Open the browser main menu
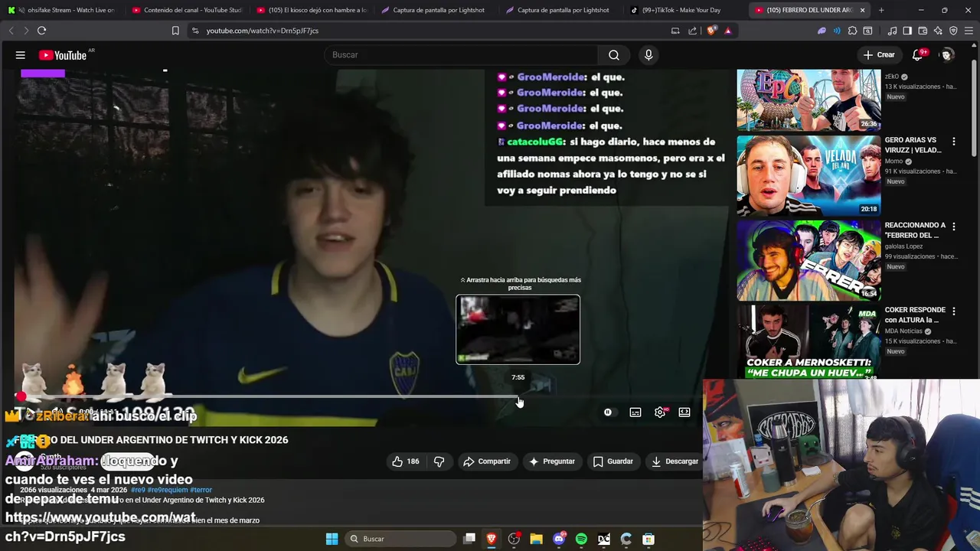This screenshot has height=551, width=980. pos(969,31)
